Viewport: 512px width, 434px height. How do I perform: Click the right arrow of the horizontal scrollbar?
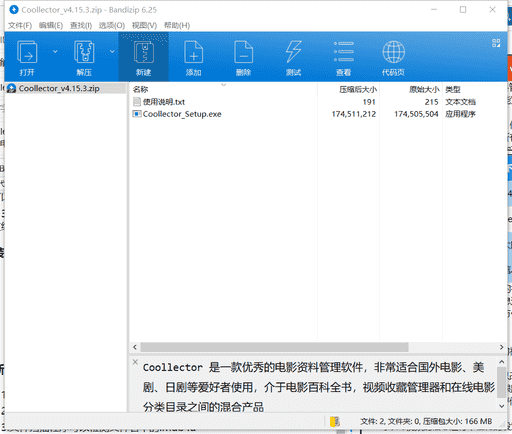coord(502,347)
